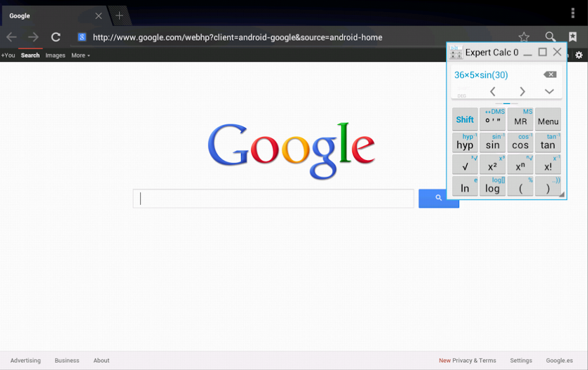Open new browser tab with plus
Screen dimensions: 588x370
pyautogui.click(x=119, y=16)
